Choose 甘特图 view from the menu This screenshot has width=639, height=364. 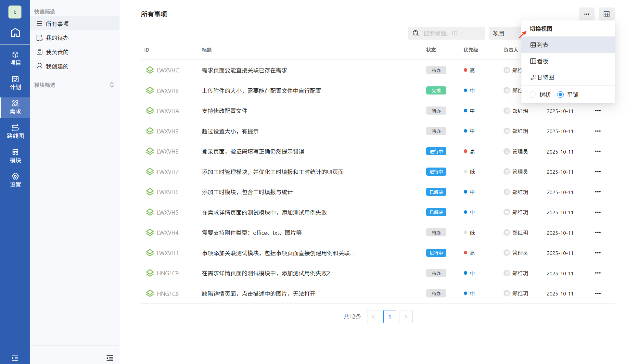click(x=542, y=77)
